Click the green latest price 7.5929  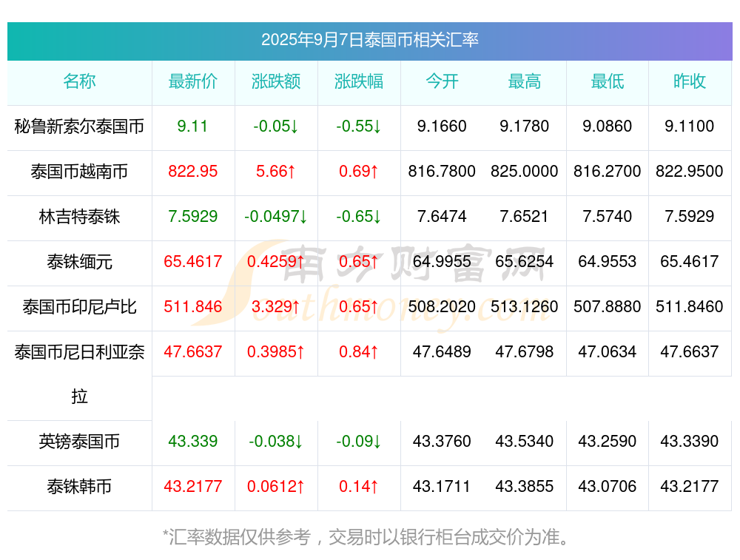click(192, 217)
